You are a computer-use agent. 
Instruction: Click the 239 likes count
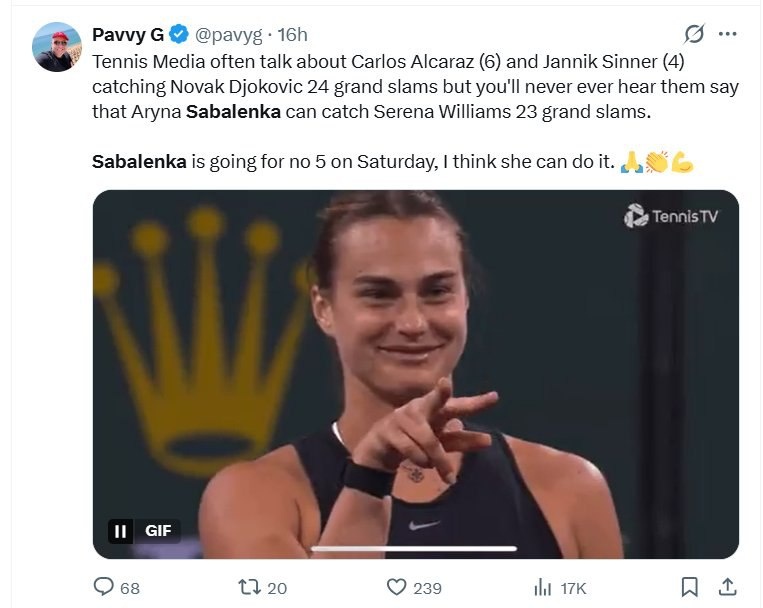click(428, 588)
